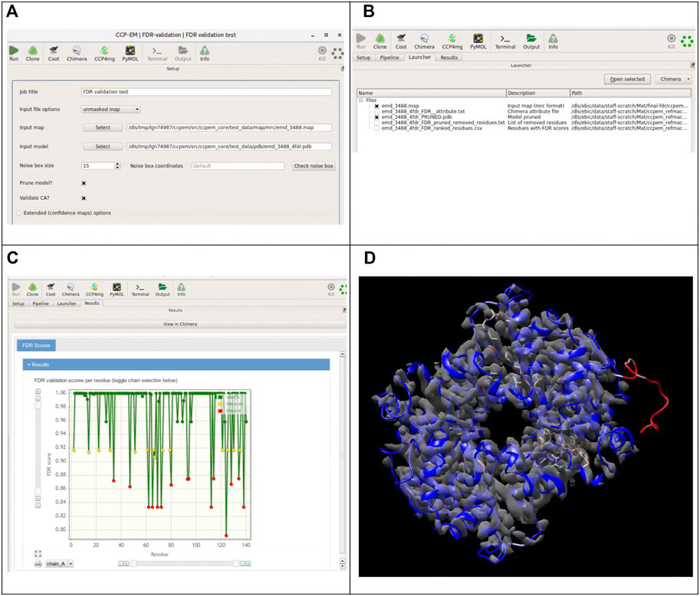Click Check noise box button
Viewport: 700px width, 596px height.
pyautogui.click(x=314, y=165)
